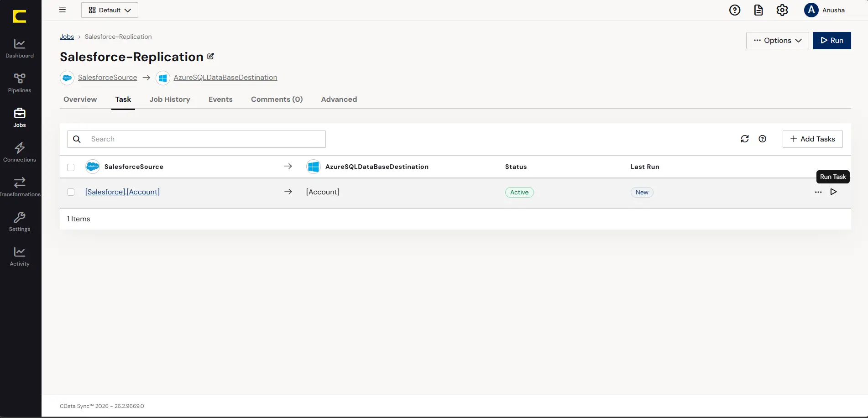Open the help question-mark icon in header
868x418 pixels.
[735, 10]
